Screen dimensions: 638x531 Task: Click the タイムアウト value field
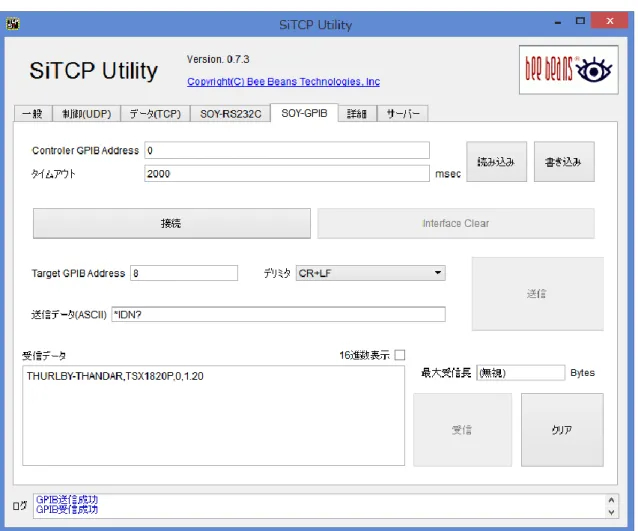tap(287, 173)
